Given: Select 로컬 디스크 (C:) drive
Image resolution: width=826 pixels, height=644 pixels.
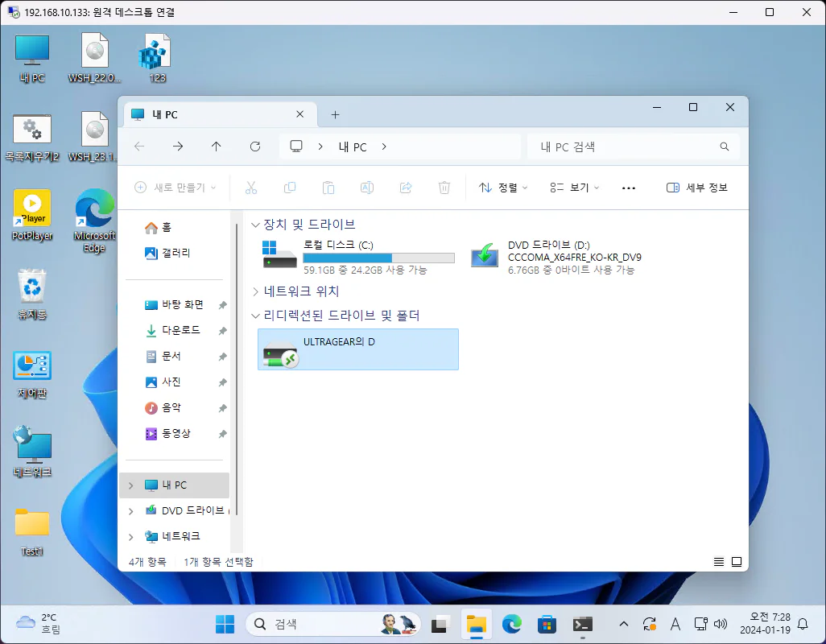Looking at the screenshot, I should click(x=358, y=257).
